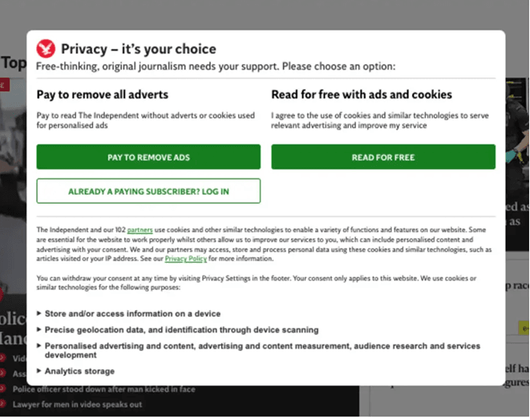Click The Independent eagle logo in dialog
Viewport: 530px width, 420px height.
pyautogui.click(x=46, y=49)
